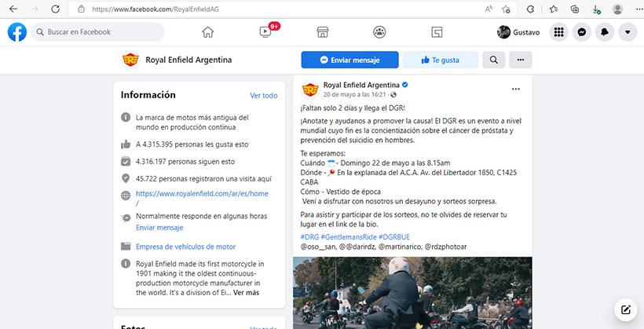Click Enviar mensaje blue button

tap(349, 60)
